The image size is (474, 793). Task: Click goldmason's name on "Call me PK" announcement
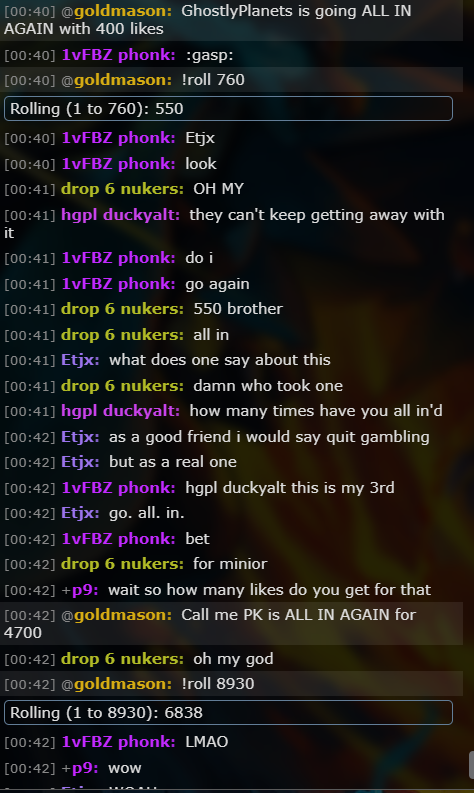coord(123,615)
